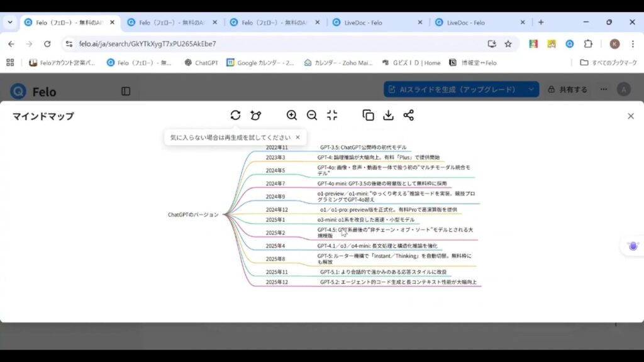This screenshot has height=362, width=644.
Task: Click the mind map style edit icon
Action: pos(255,115)
